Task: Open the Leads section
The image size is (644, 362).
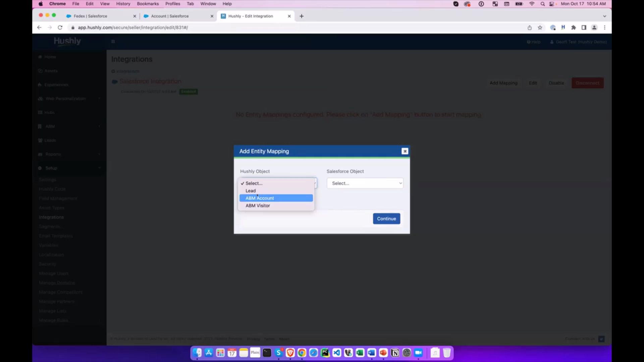Action: [x=50, y=140]
